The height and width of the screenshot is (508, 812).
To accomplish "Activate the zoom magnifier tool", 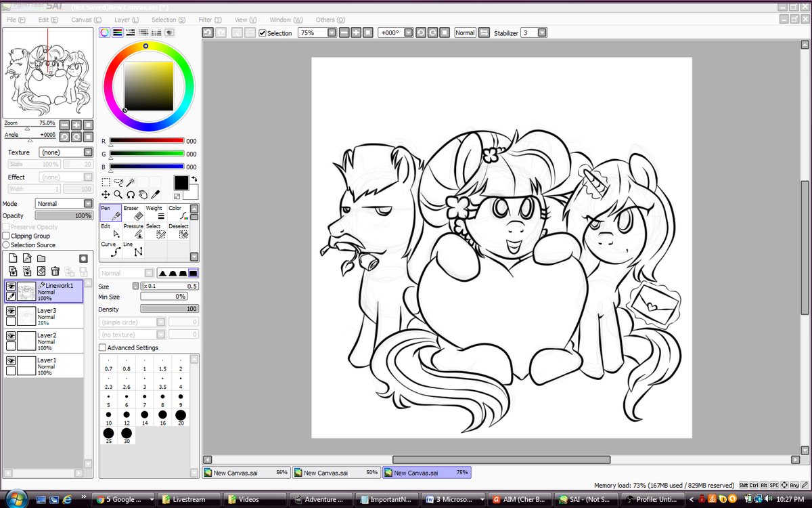I will (x=118, y=194).
